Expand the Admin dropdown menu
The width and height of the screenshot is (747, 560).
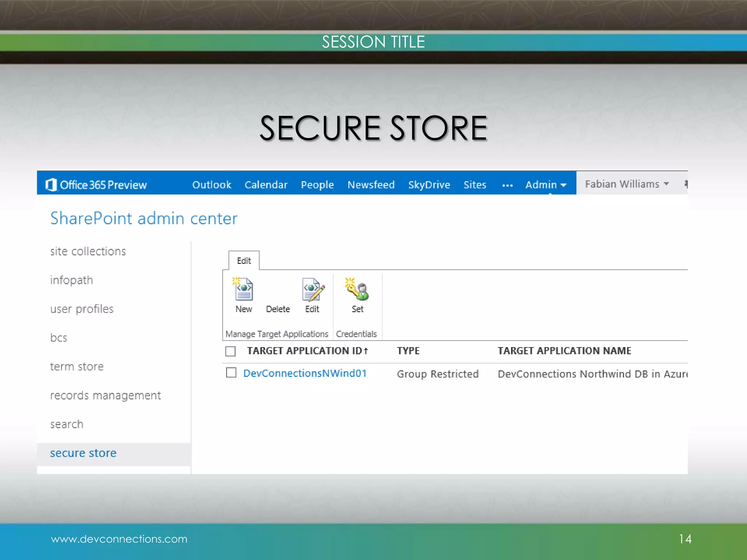[546, 185]
